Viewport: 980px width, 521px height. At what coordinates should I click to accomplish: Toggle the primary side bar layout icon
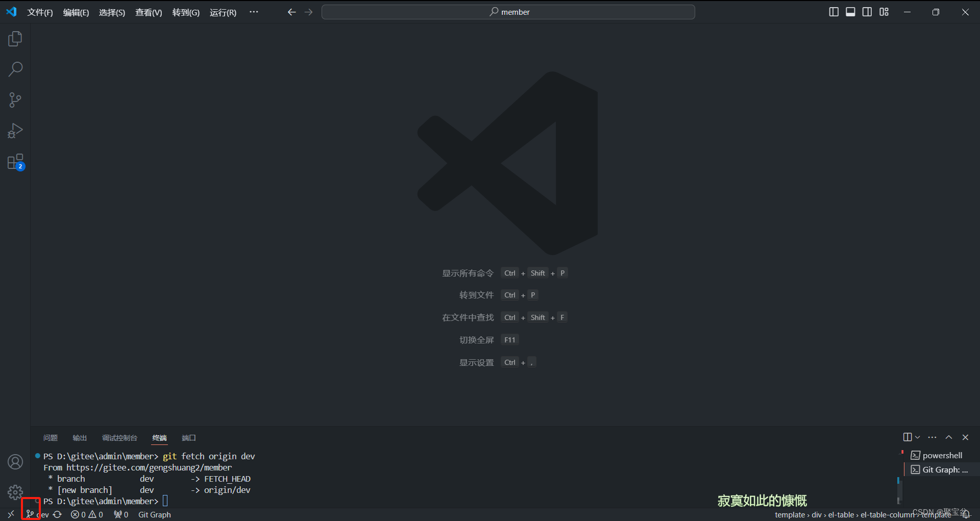[834, 12]
